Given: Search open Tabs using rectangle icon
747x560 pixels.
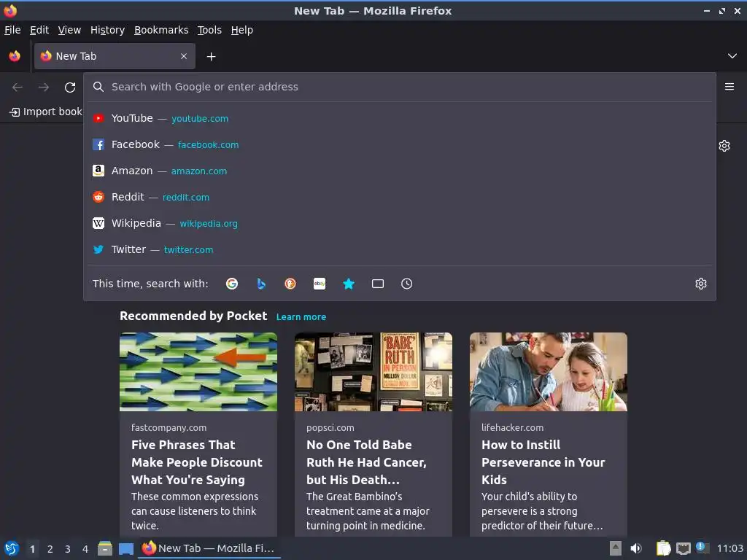Looking at the screenshot, I should [378, 284].
